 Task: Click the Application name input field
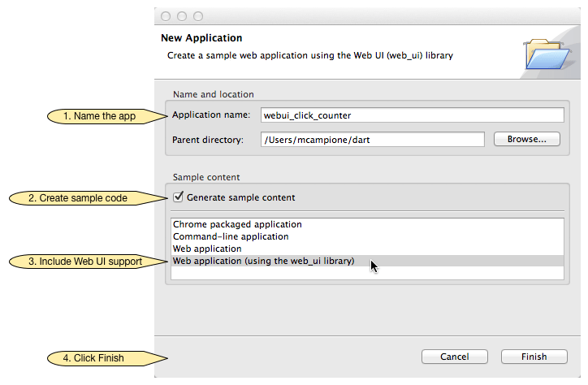coord(412,115)
